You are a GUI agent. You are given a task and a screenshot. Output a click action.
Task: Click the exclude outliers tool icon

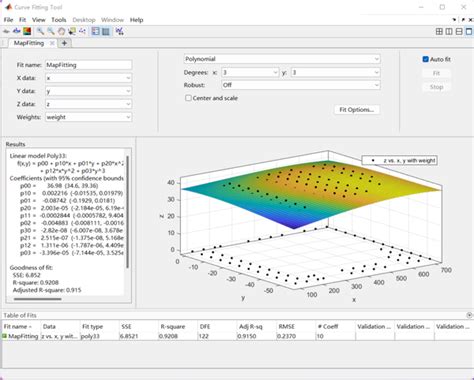[x=82, y=31]
